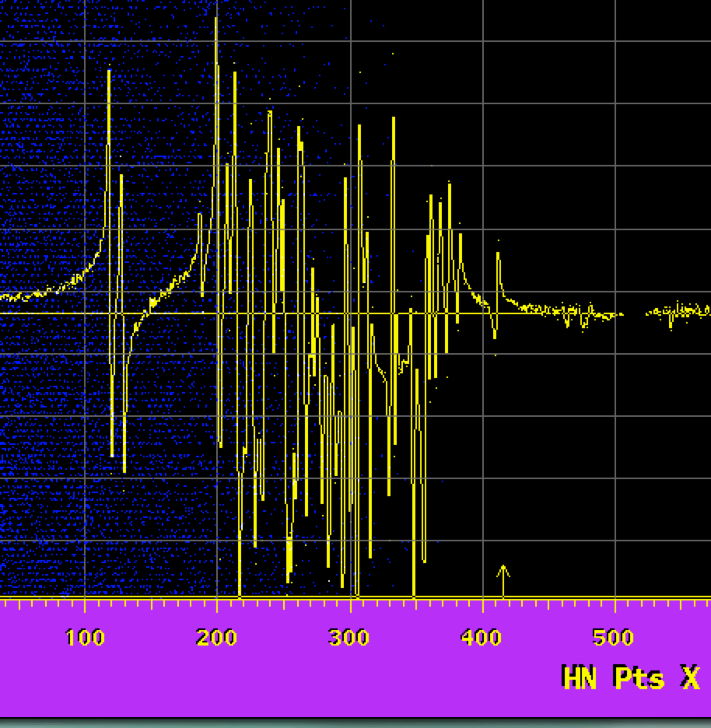Click the rising baseline curve left of 100

(x=54, y=289)
